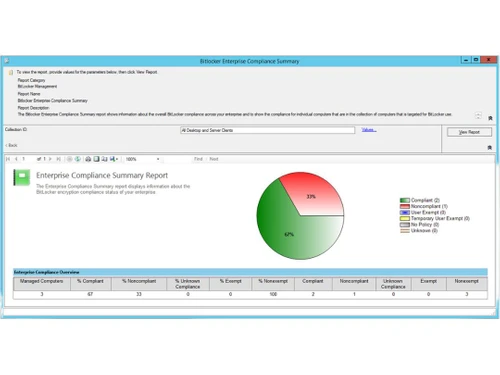
Task: Click the value 67 under % Compliant
Action: (90, 294)
